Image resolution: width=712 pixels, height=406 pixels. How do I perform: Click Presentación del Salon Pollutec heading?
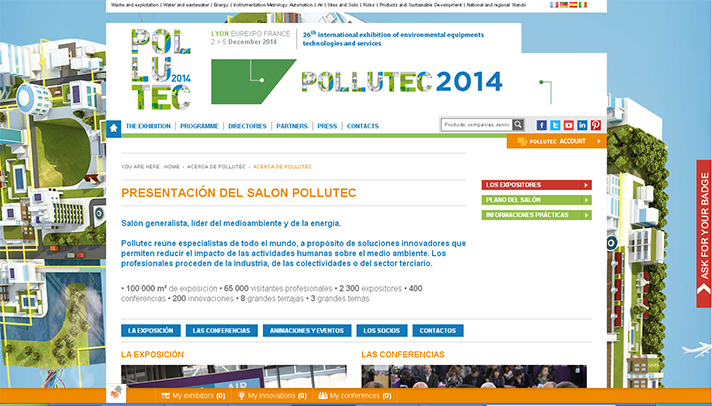[x=239, y=193]
